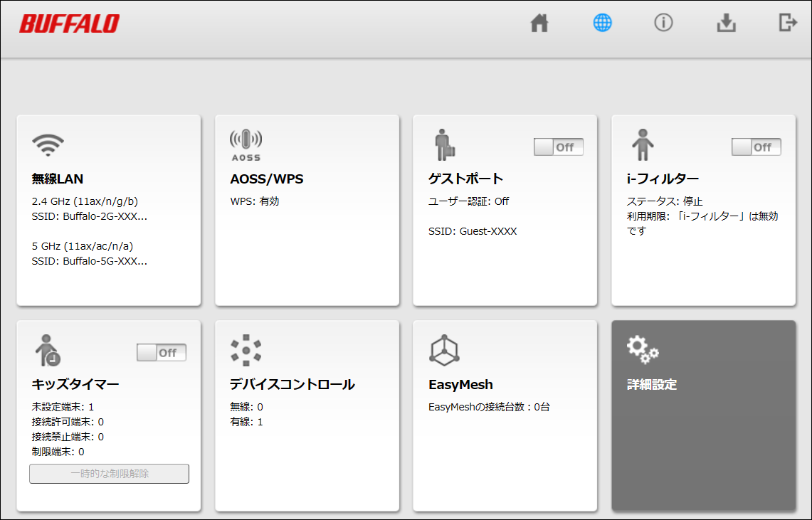Image resolution: width=812 pixels, height=520 pixels.
Task: Click 未設定端末: 1 text
Action: pos(63,407)
